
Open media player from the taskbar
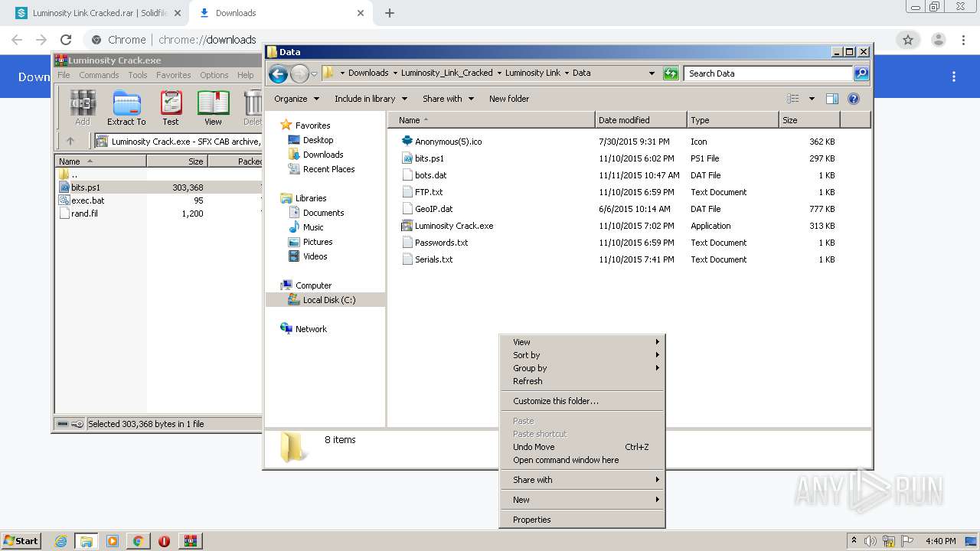pos(113,541)
